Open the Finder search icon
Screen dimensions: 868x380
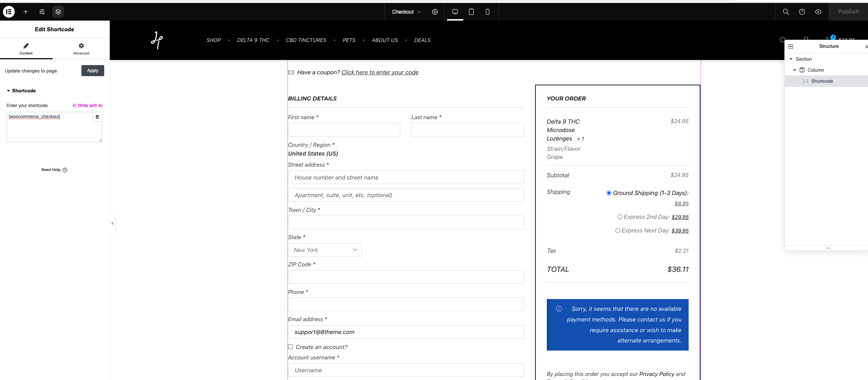coord(786,12)
